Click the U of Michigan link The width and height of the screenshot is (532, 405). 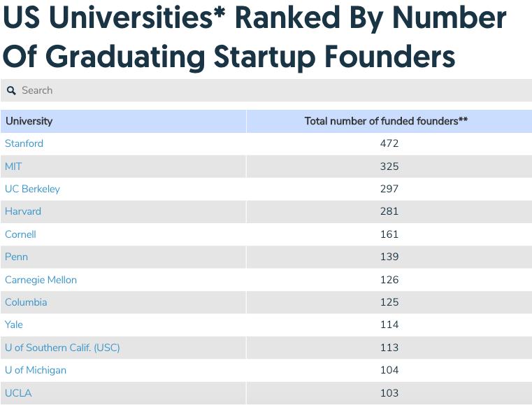click(36, 370)
